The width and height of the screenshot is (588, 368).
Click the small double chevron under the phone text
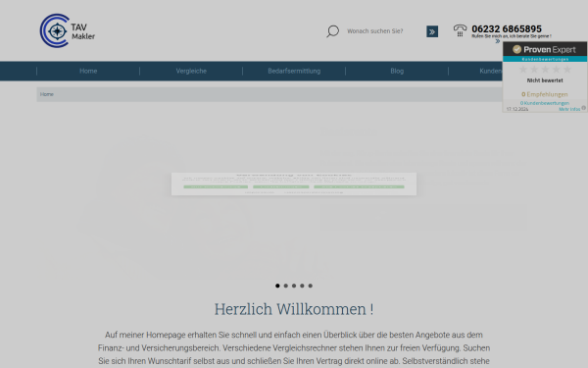point(498,41)
